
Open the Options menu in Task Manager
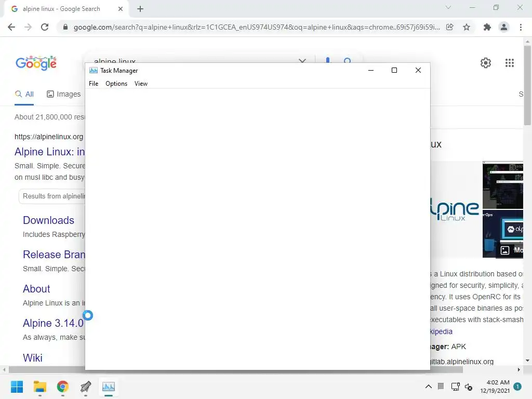tap(116, 84)
